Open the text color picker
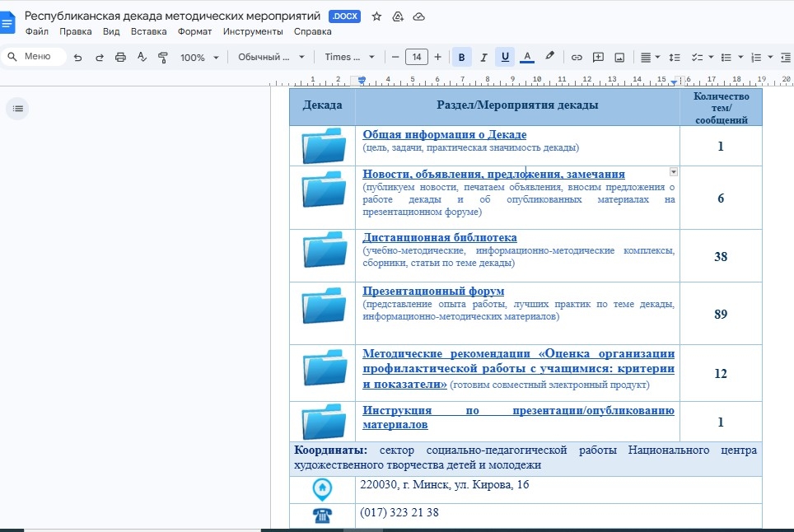 tap(527, 58)
